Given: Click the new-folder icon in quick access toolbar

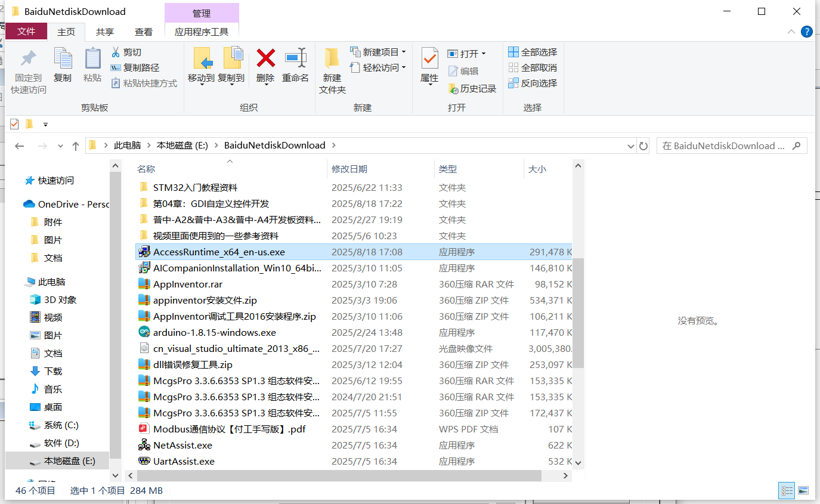Looking at the screenshot, I should [x=29, y=124].
